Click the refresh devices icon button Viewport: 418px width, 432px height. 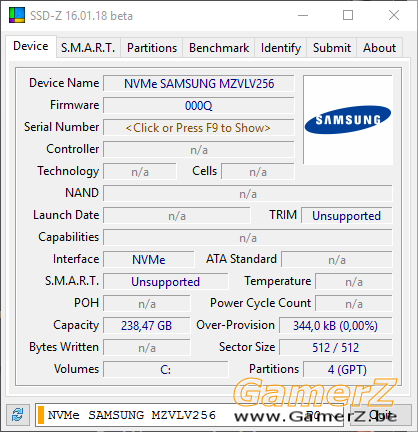[18, 415]
